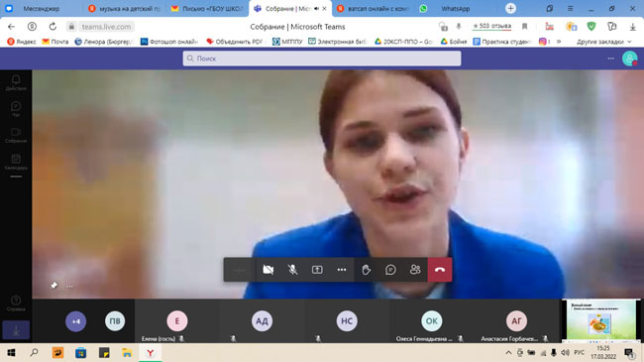644x362 pixels.
Task: Open Help in Teams sidebar
Action: point(16,303)
